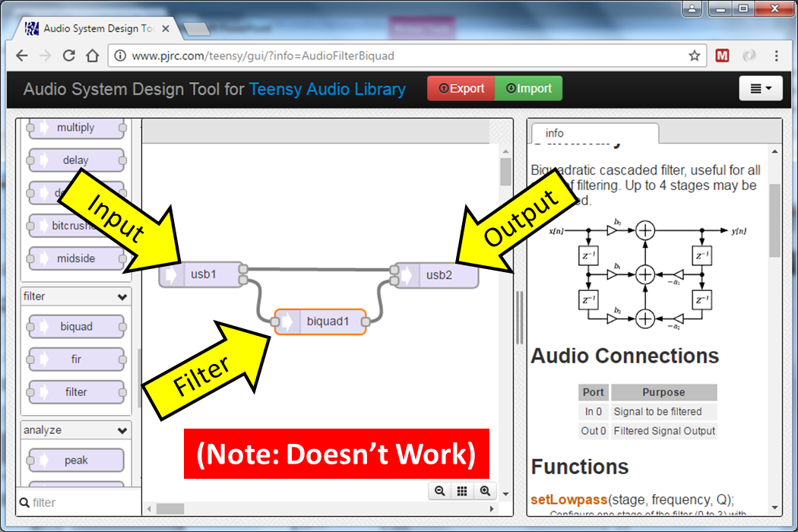Open the red M extension icon
The image size is (798, 532).
click(x=722, y=55)
